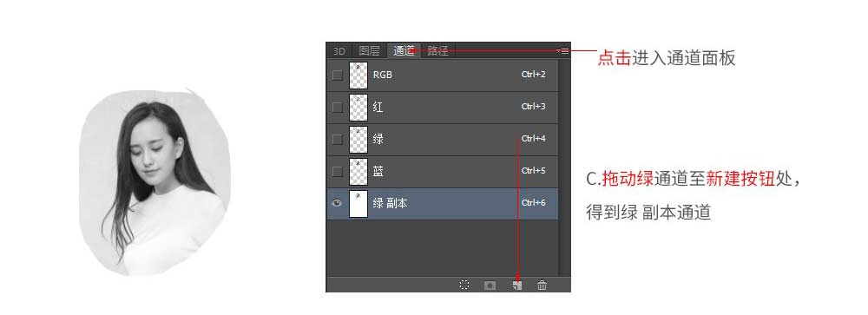Show the RGB composite channel visibility
The width and height of the screenshot is (868, 315).
(x=337, y=75)
